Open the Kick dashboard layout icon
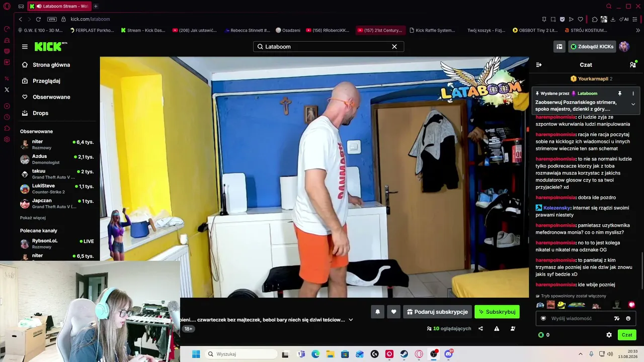Screen dimensions: 644x362 (559, 47)
